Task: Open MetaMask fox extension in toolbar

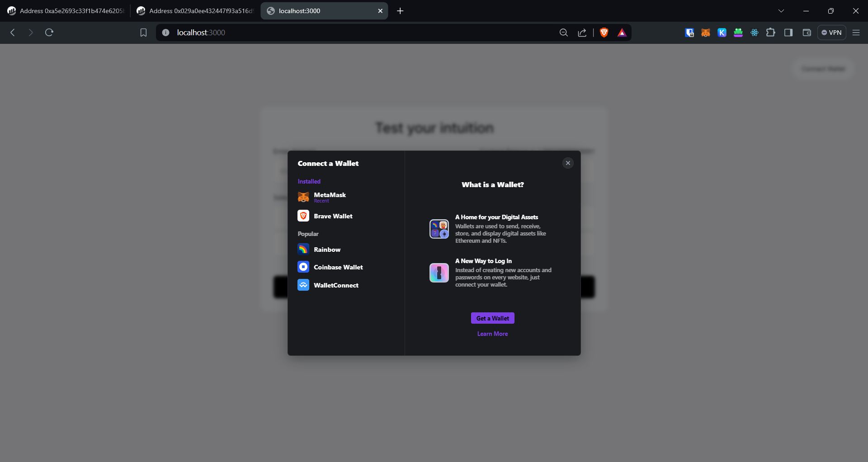Action: pos(706,33)
